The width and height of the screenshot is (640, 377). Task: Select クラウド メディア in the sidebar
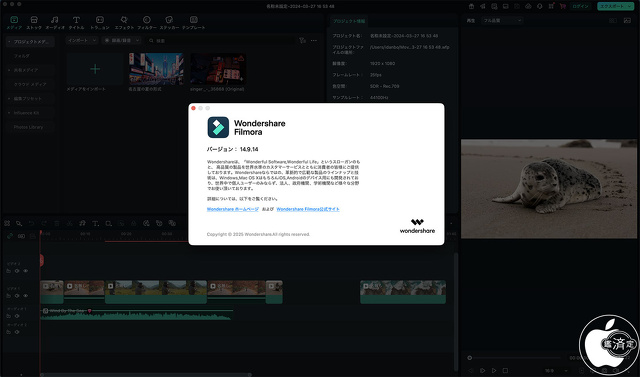30,84
